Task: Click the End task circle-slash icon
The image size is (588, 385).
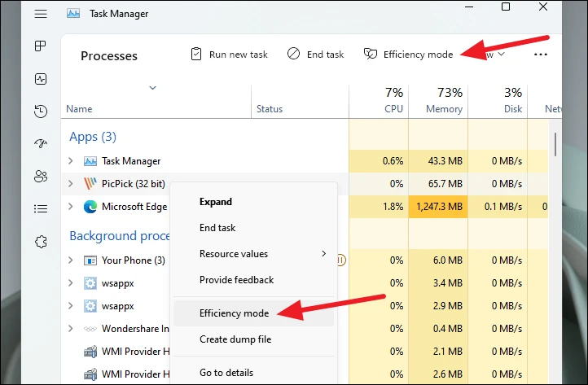Action: pyautogui.click(x=293, y=54)
